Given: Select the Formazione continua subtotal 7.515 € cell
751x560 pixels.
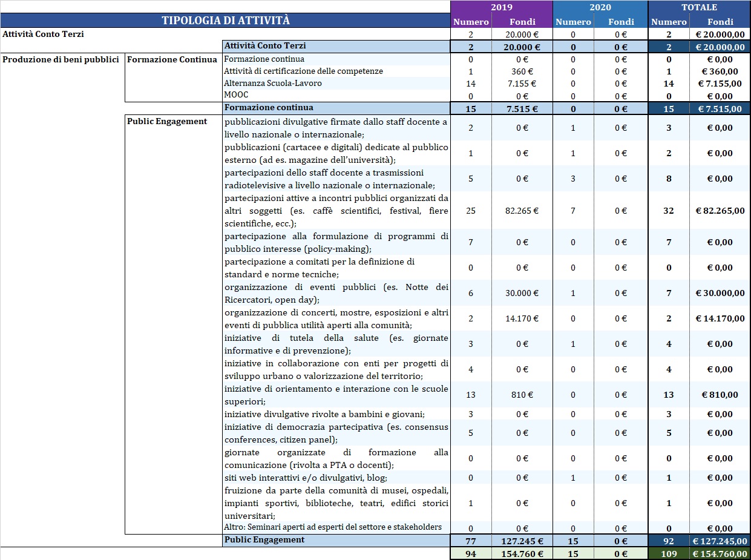Looking at the screenshot, I should (x=522, y=108).
